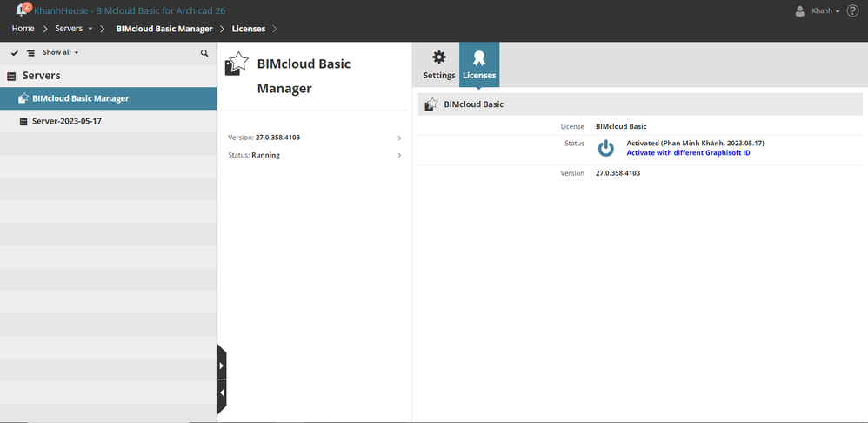Select Server-2023-05-17 in the list
This screenshot has width=868, height=423.
(x=108, y=121)
